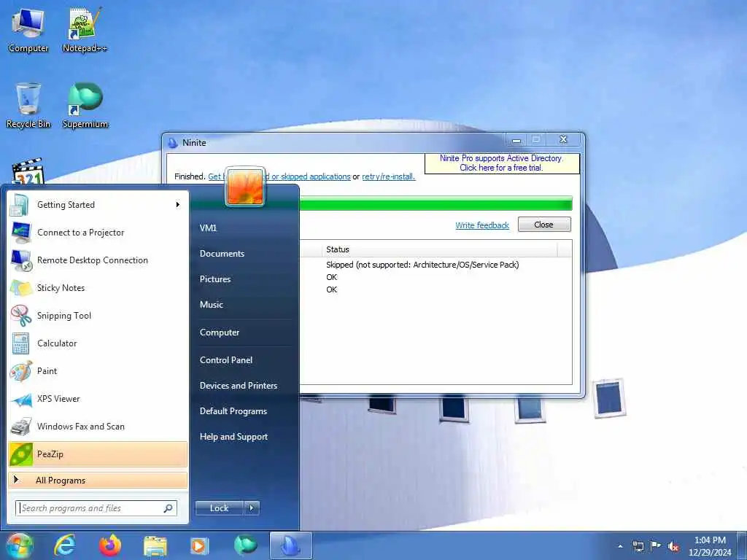747x560 pixels.
Task: Click the Paint palette icon
Action: [21, 371]
